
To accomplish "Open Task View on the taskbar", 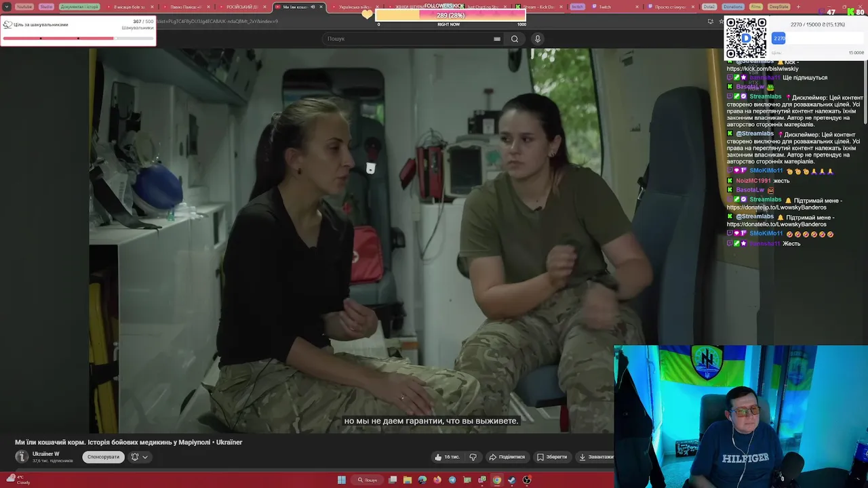I will coord(393,480).
